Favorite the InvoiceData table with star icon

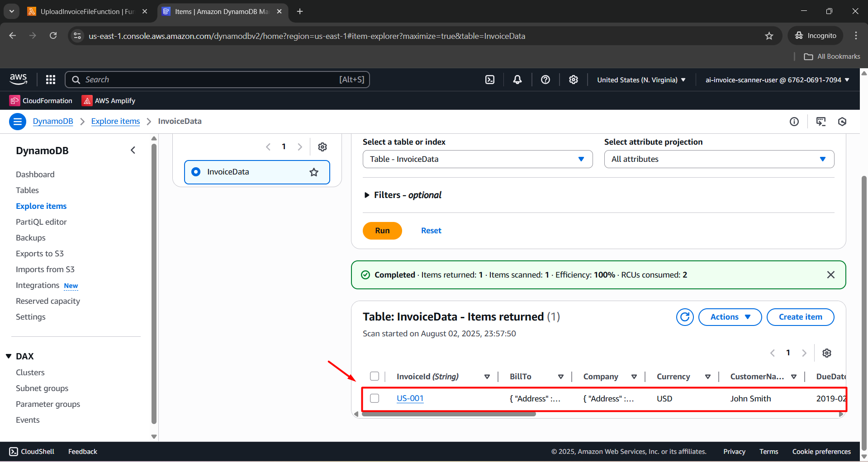314,172
